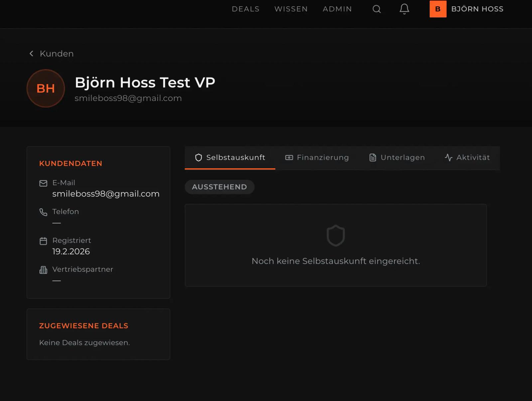Show the Aktivität tab
Viewport: 532px width, 401px height.
pos(467,157)
